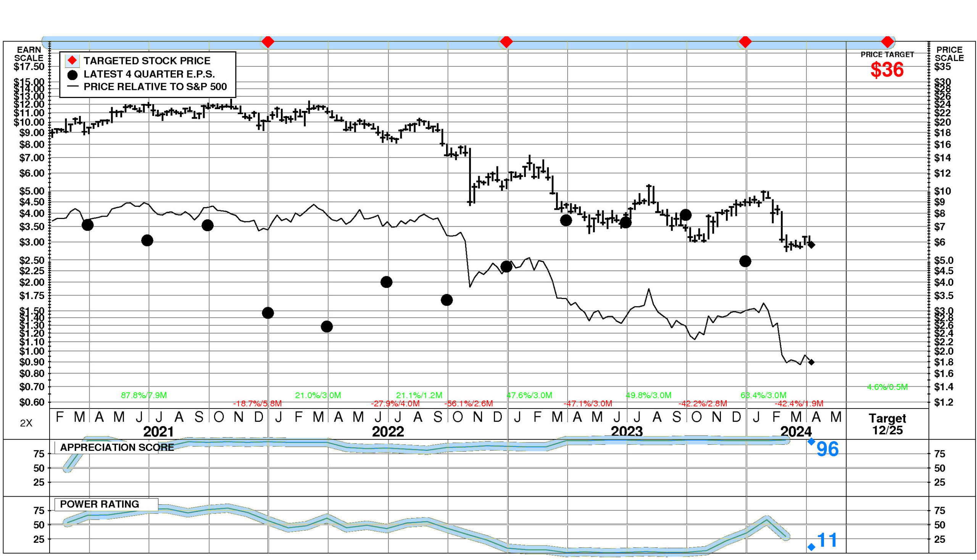Click black diamond ending the relative price line
This screenshot has width=977, height=560.
[x=811, y=362]
